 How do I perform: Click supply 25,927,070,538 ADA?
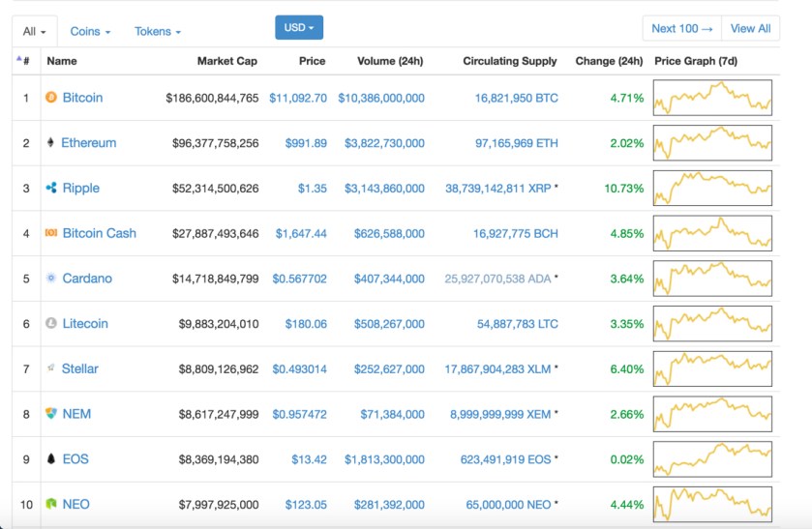[497, 279]
